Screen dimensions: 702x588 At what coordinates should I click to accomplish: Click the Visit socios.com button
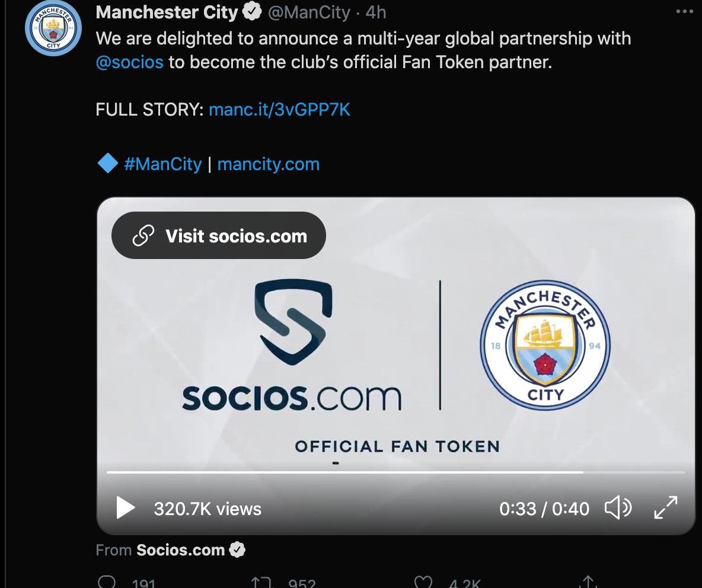(218, 235)
